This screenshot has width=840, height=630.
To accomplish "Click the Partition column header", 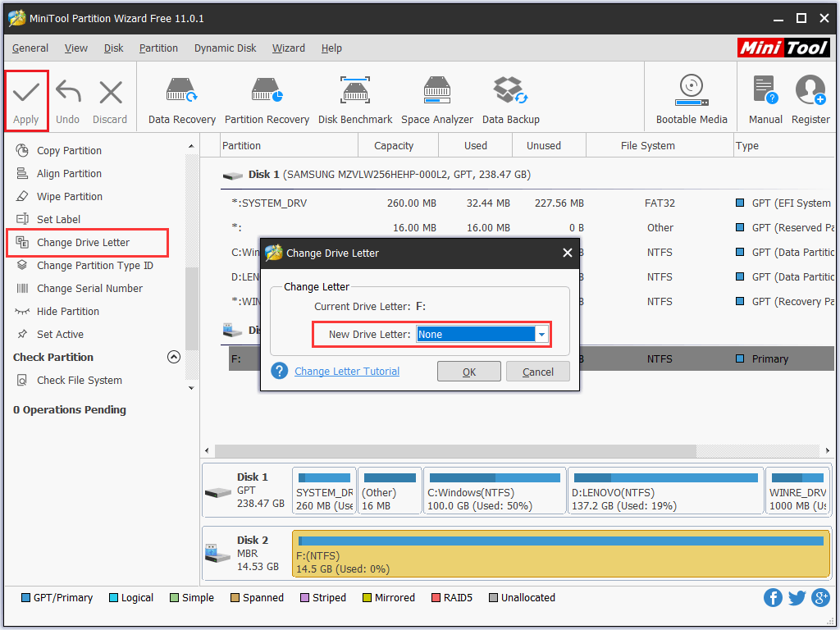I will (x=289, y=146).
